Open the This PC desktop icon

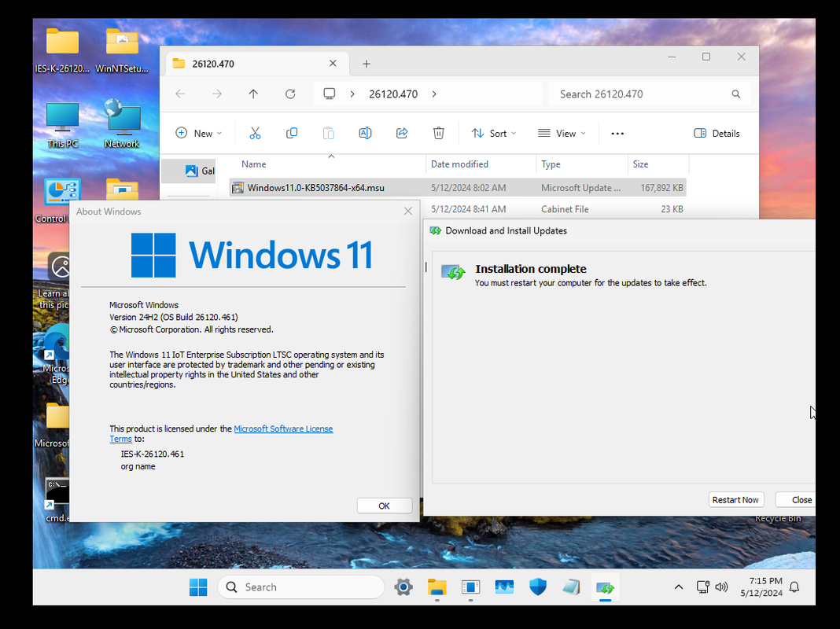63,125
